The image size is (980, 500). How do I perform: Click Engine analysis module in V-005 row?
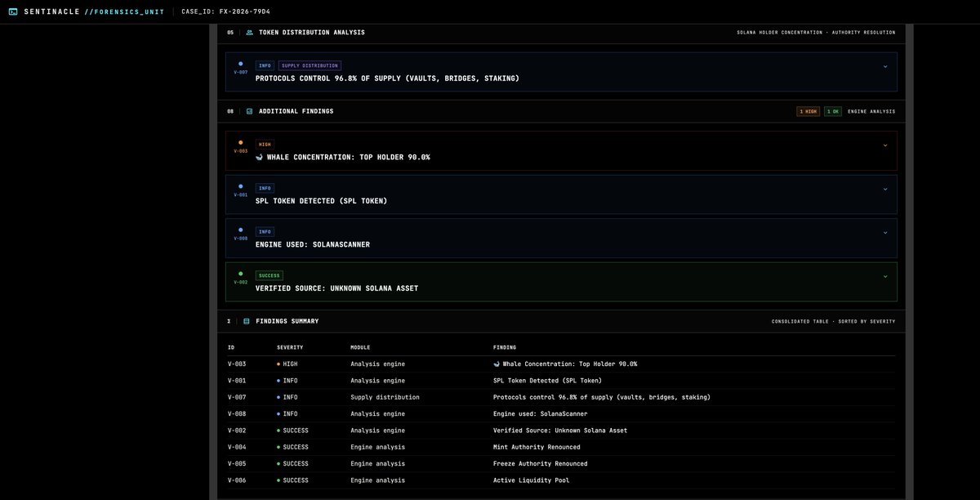[377, 464]
